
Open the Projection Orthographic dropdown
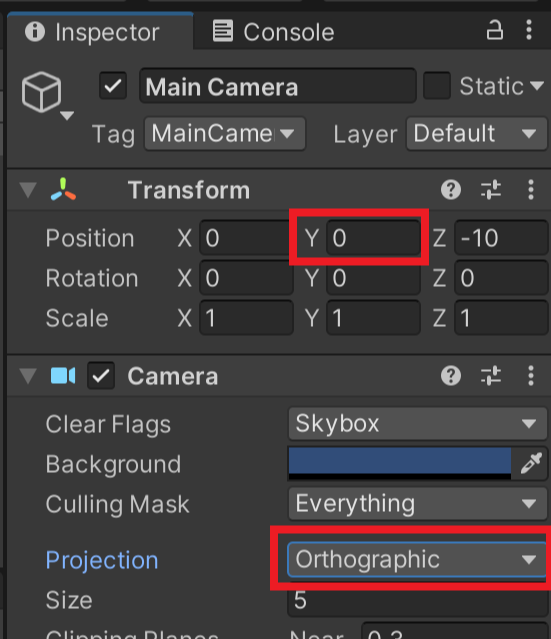(417, 559)
